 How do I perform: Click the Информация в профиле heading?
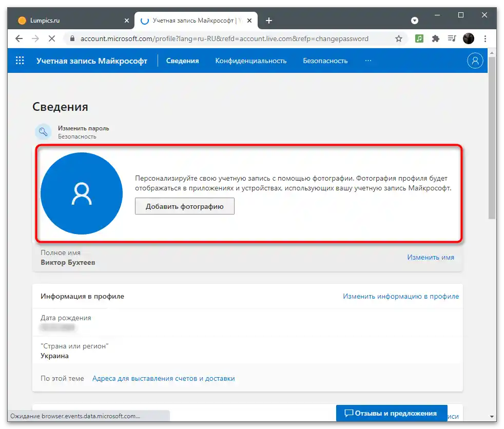pyautogui.click(x=82, y=296)
